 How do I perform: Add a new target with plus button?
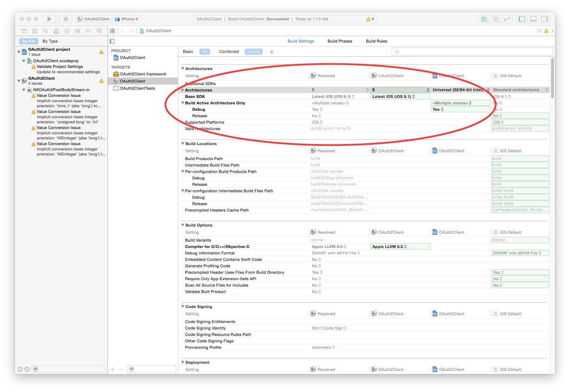click(113, 369)
